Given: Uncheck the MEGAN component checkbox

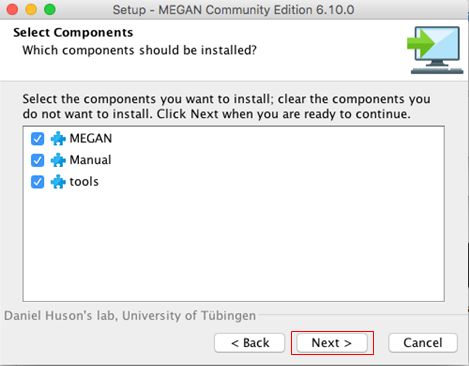Looking at the screenshot, I should pos(37,138).
